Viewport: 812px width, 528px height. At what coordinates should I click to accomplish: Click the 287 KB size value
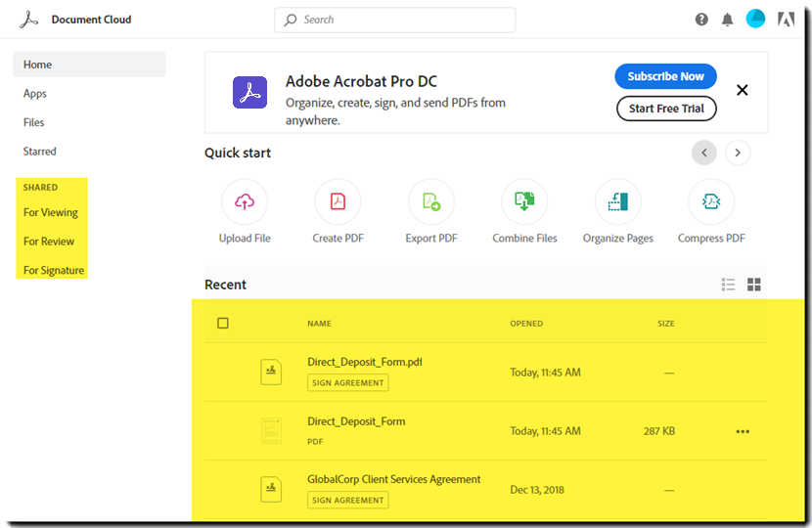[x=659, y=430]
